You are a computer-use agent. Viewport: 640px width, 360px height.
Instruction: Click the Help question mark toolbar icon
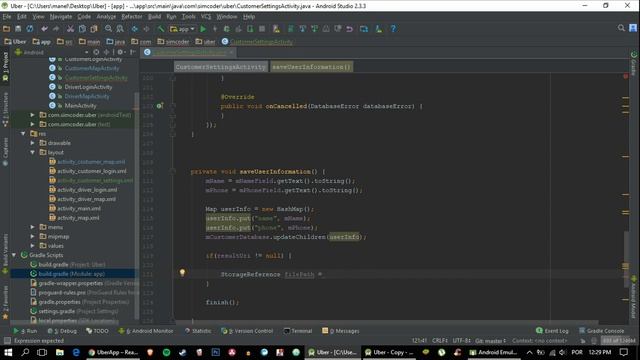coord(393,29)
